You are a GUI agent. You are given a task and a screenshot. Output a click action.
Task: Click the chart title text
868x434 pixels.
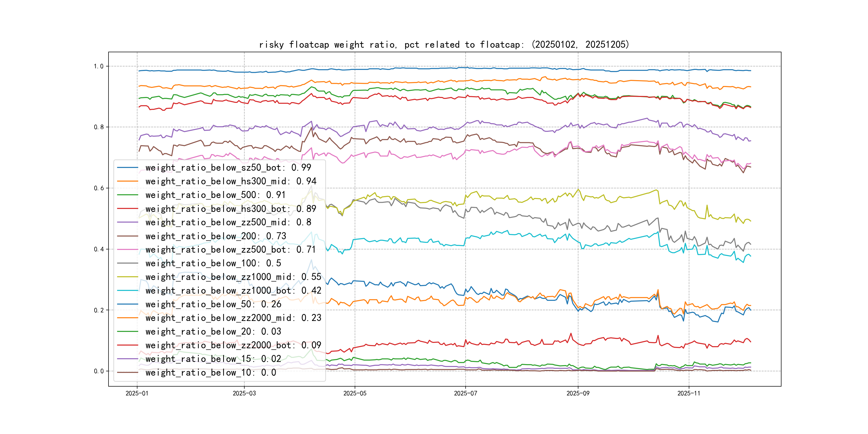tap(444, 44)
